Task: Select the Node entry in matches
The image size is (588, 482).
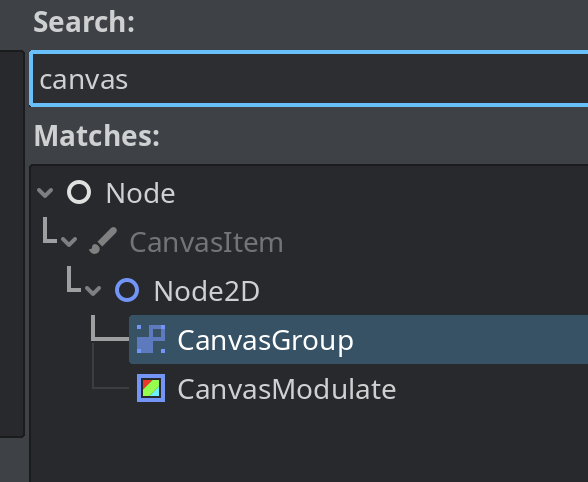Action: pos(140,193)
